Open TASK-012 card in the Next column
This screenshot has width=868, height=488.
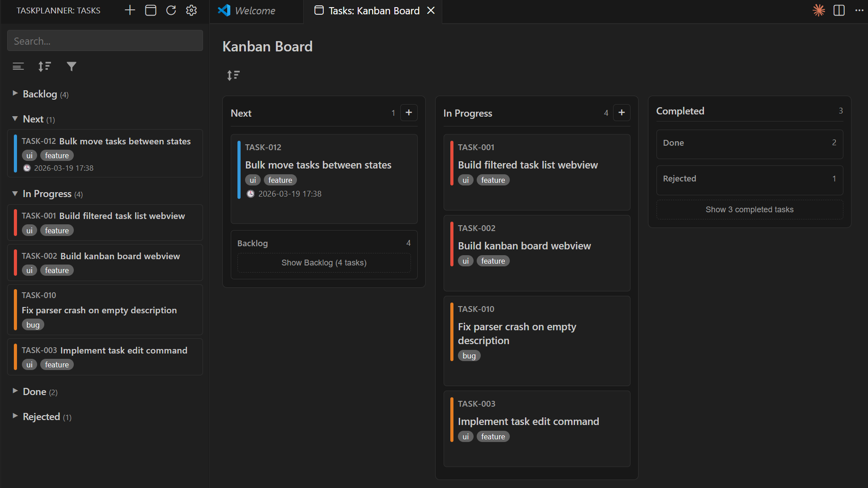[x=324, y=179]
